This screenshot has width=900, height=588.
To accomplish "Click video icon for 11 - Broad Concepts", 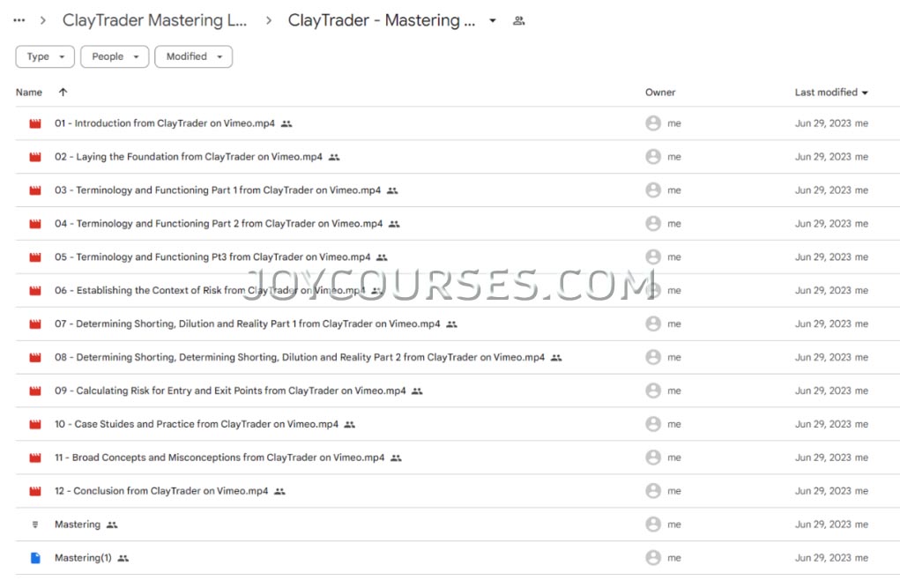I will click(35, 458).
